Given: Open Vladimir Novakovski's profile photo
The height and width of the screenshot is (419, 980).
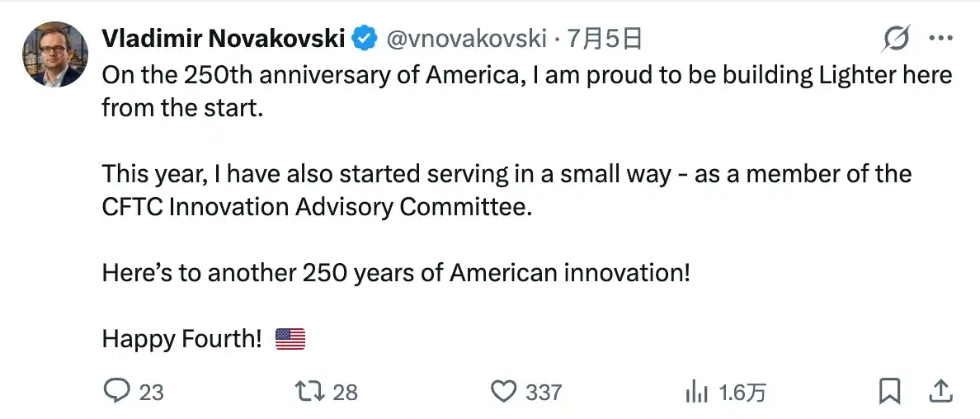Looking at the screenshot, I should [x=55, y=54].
